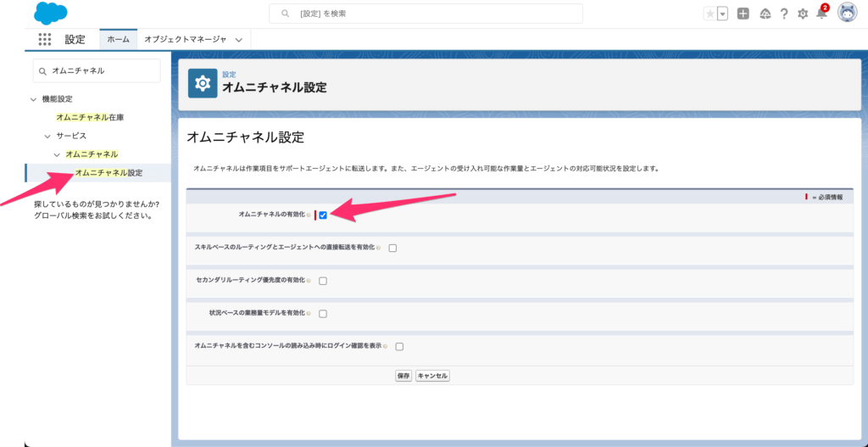Click the global Setup search field
The height and width of the screenshot is (447, 868).
click(426, 14)
